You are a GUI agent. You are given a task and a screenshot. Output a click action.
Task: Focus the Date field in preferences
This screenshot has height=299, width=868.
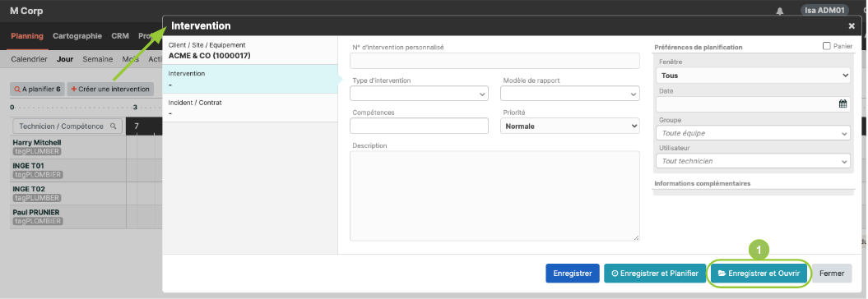(753, 103)
